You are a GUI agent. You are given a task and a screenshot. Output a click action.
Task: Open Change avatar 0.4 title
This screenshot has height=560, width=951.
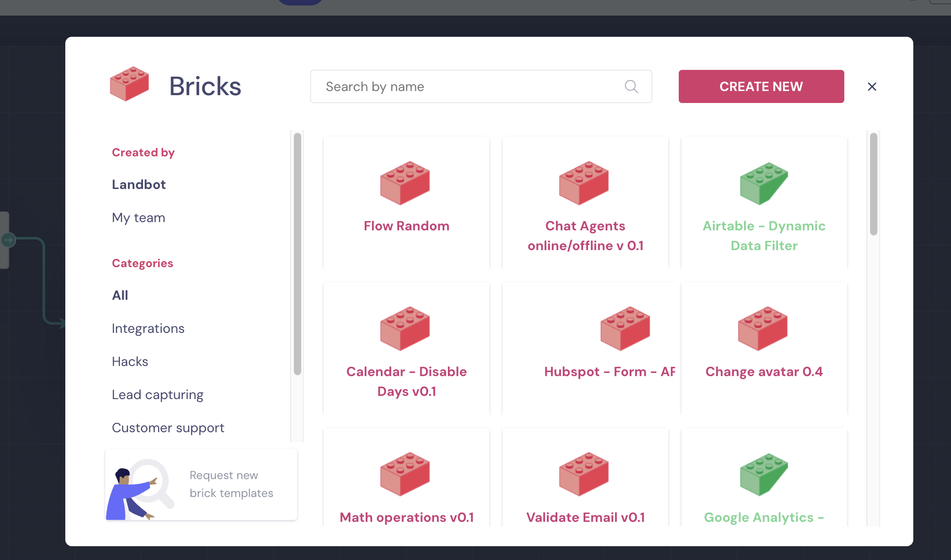764,371
